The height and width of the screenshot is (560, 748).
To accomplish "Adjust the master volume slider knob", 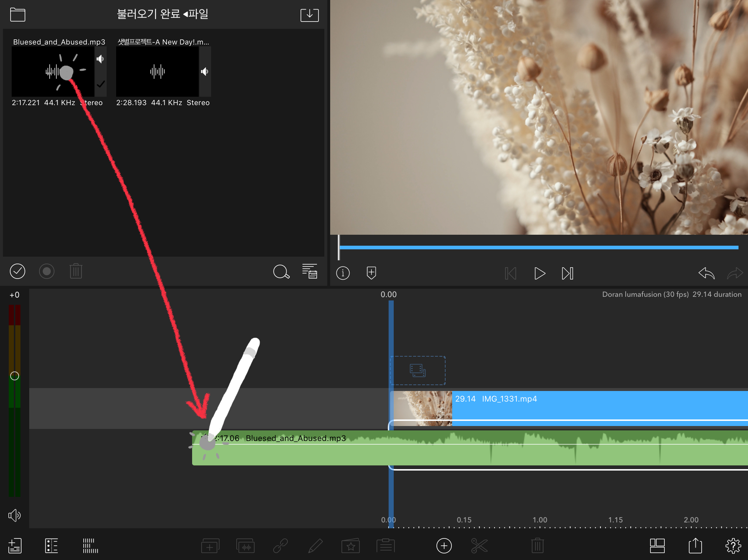I will pos(15,376).
